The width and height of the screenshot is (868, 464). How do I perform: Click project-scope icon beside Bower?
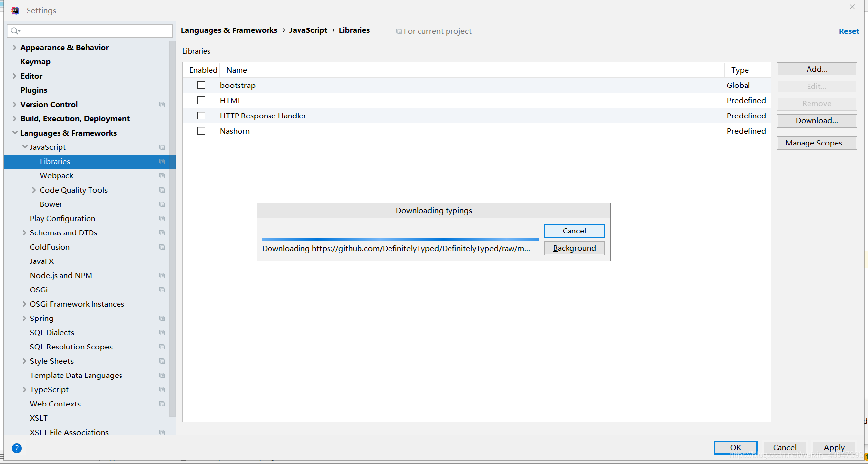162,204
